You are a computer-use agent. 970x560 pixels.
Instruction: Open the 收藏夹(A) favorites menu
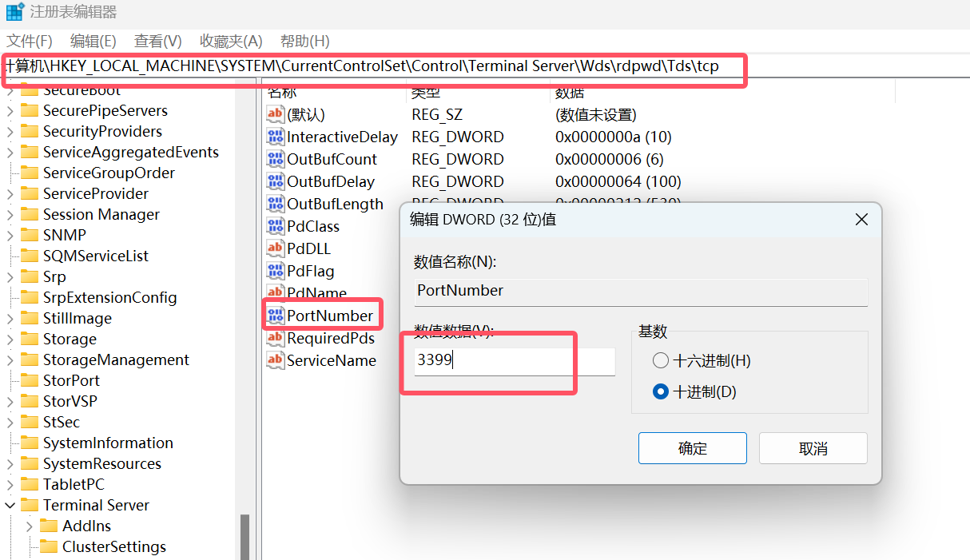[x=231, y=41]
